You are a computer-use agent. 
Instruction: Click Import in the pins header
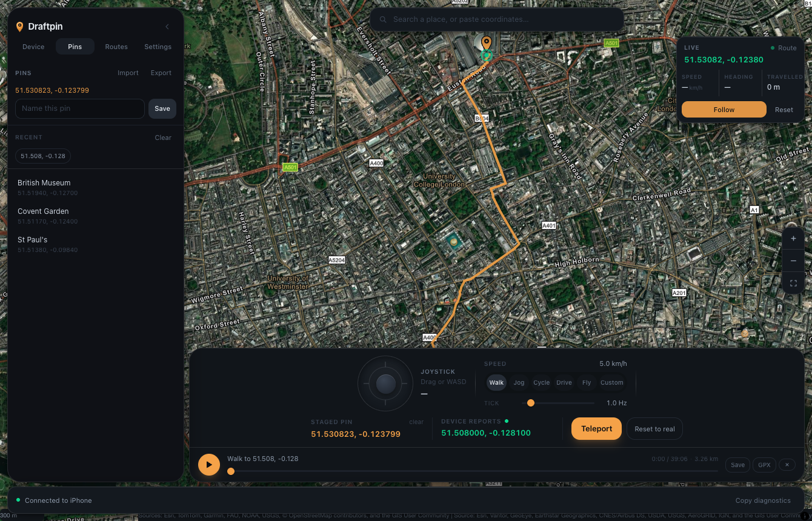[x=128, y=73]
